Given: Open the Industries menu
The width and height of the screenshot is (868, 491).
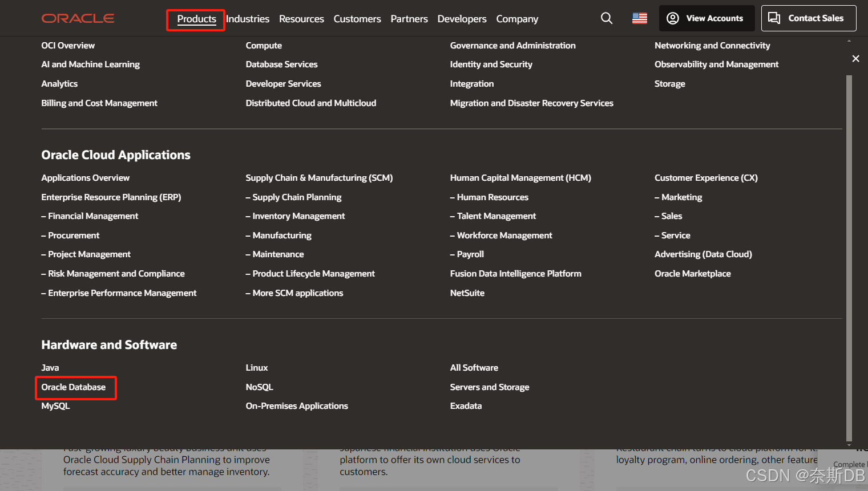Looking at the screenshot, I should (x=248, y=19).
